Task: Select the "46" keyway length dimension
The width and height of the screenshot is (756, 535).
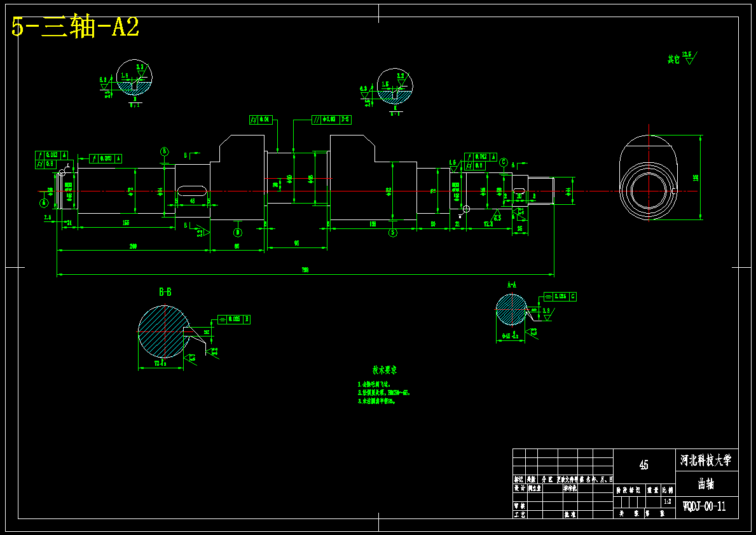Action: (x=193, y=200)
